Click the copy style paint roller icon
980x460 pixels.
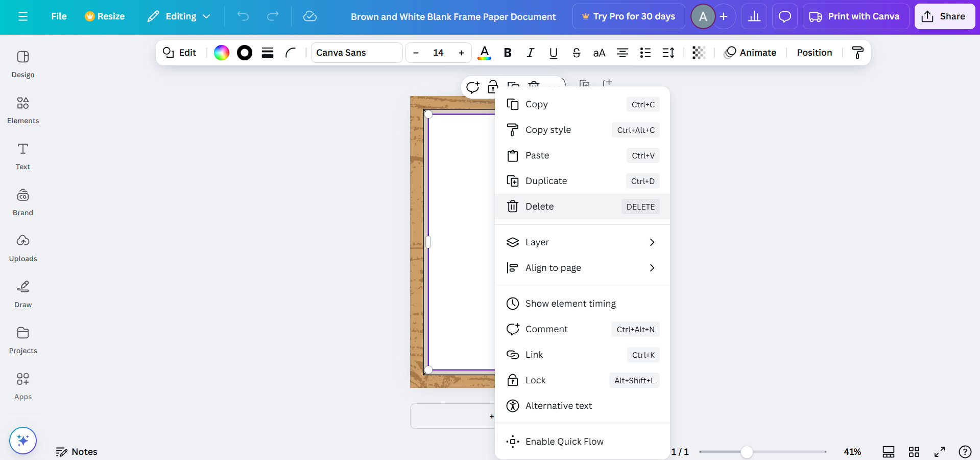coord(857,53)
